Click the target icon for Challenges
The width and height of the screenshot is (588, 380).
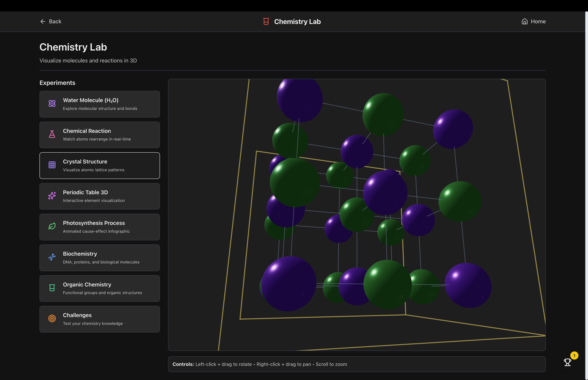click(52, 318)
